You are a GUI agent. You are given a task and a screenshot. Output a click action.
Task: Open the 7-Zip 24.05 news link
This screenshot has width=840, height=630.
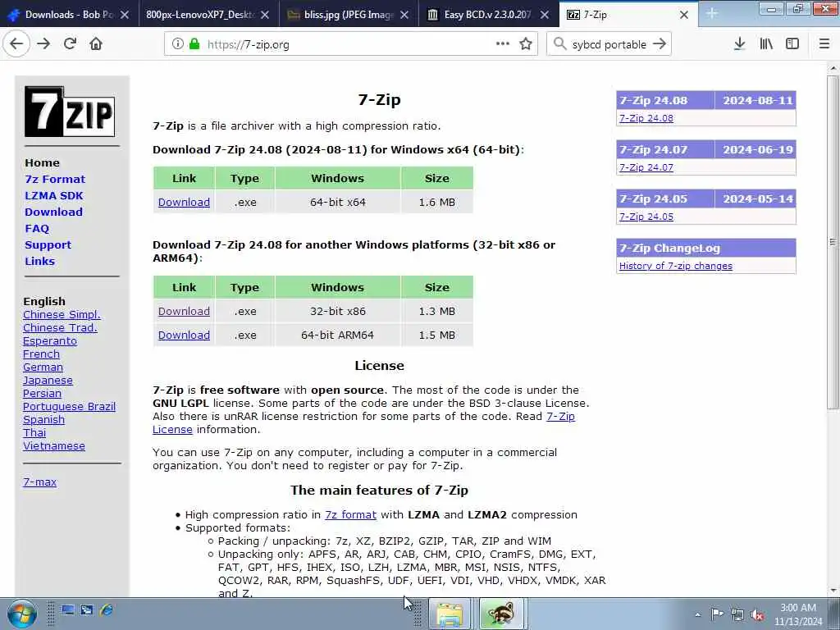click(646, 217)
